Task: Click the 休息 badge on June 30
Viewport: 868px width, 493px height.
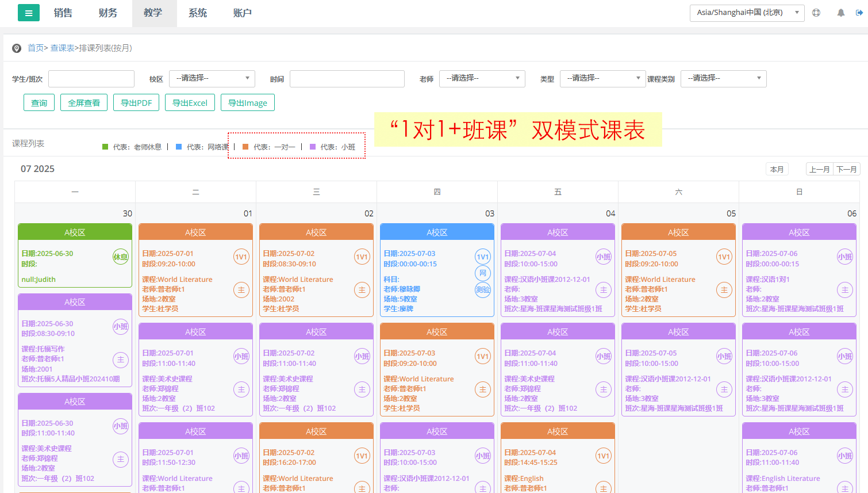Action: pyautogui.click(x=120, y=257)
